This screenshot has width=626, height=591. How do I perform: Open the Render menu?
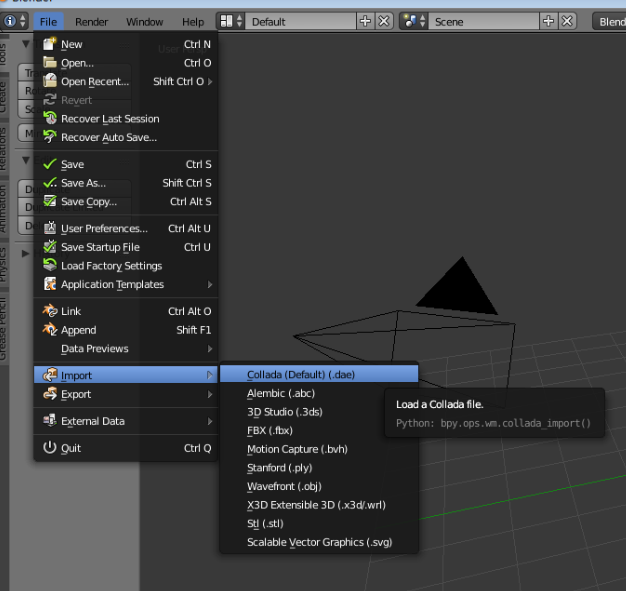[91, 22]
